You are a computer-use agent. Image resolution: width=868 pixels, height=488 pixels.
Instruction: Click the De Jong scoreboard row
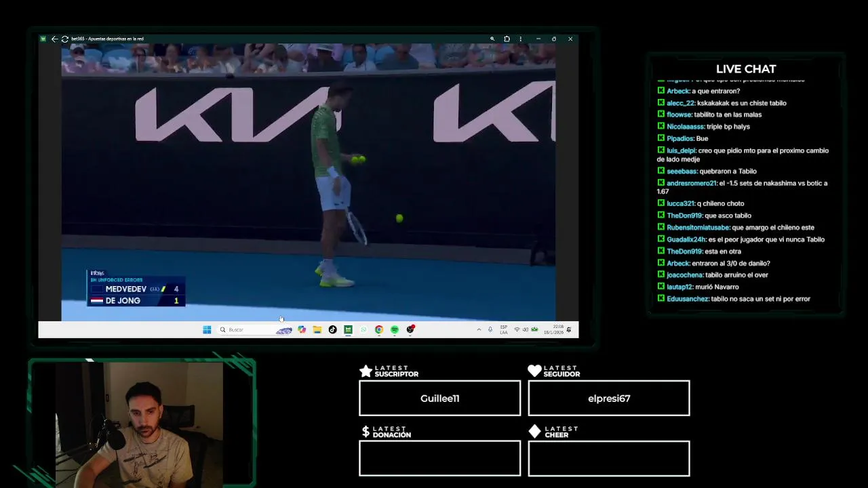click(136, 300)
